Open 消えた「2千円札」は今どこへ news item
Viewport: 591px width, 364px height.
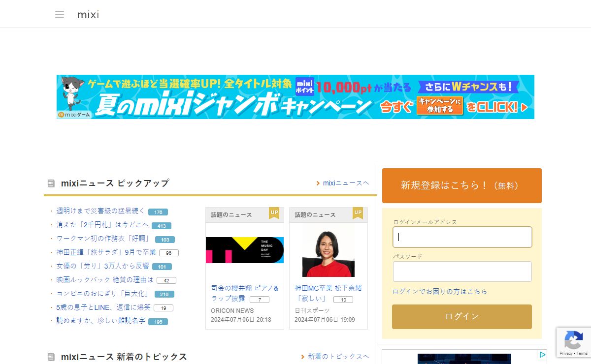[102, 225]
